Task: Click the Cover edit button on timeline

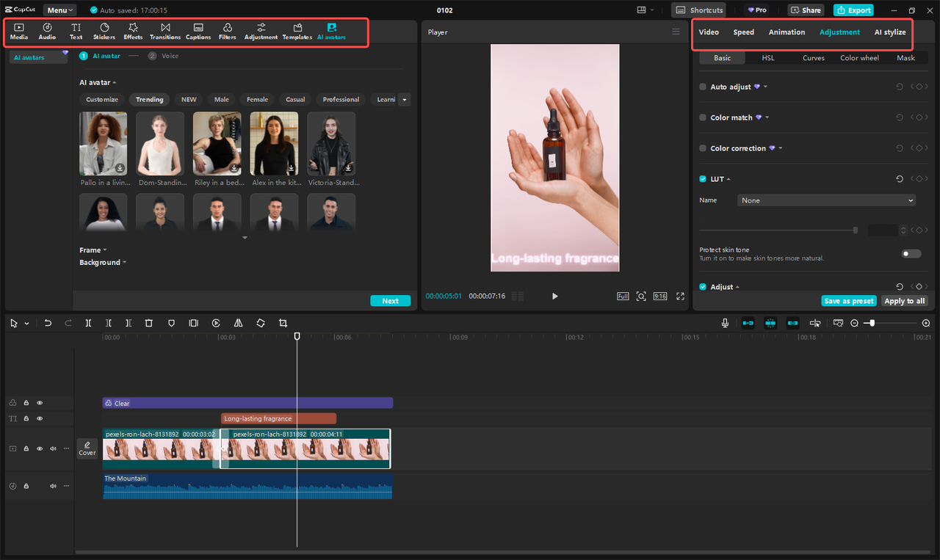Action: (87, 448)
